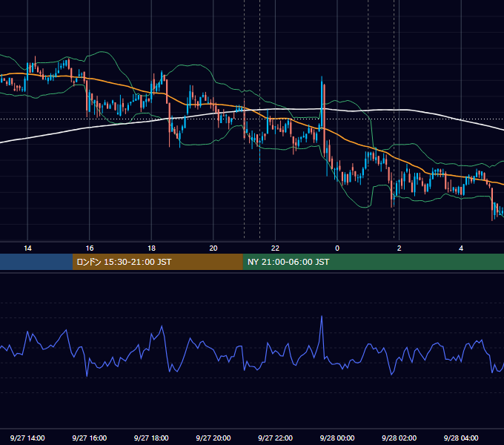Click the hour label 16 on the price chart axis
This screenshot has height=445, width=504.
coord(90,248)
